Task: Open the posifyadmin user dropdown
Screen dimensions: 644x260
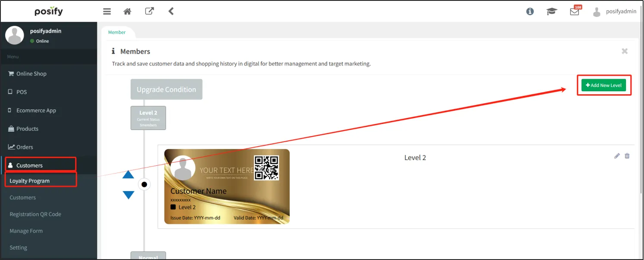Action: point(615,12)
